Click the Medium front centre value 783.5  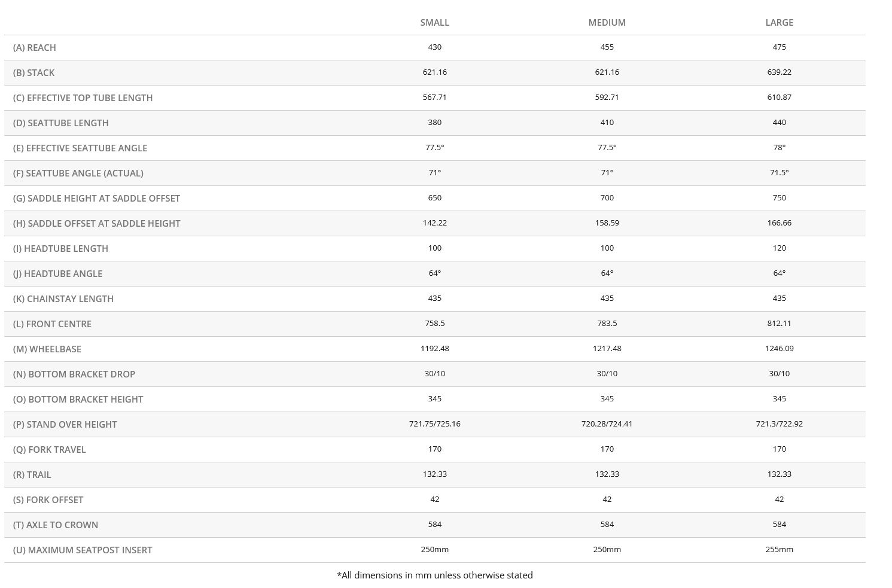pyautogui.click(x=607, y=324)
